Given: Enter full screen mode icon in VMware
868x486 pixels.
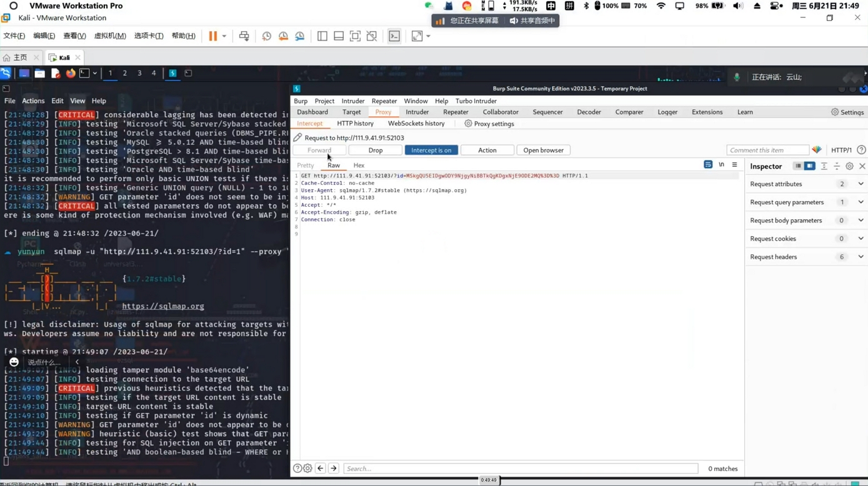Looking at the screenshot, I should 355,36.
